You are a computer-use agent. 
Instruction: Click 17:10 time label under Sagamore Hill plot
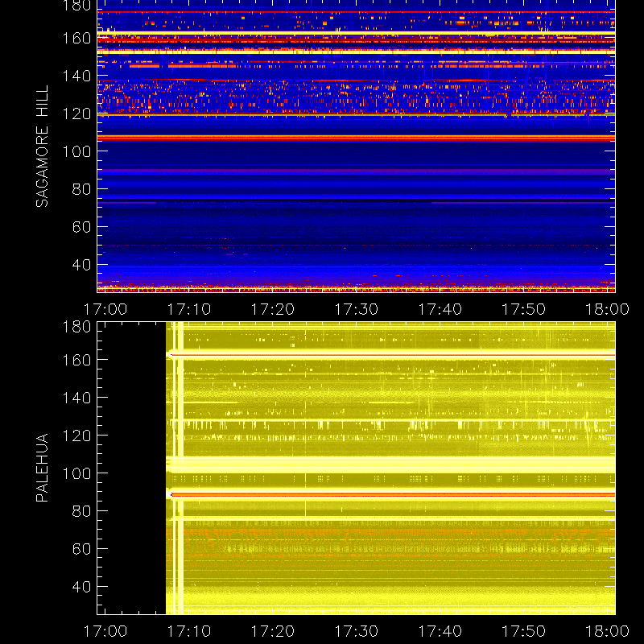pyautogui.click(x=189, y=309)
